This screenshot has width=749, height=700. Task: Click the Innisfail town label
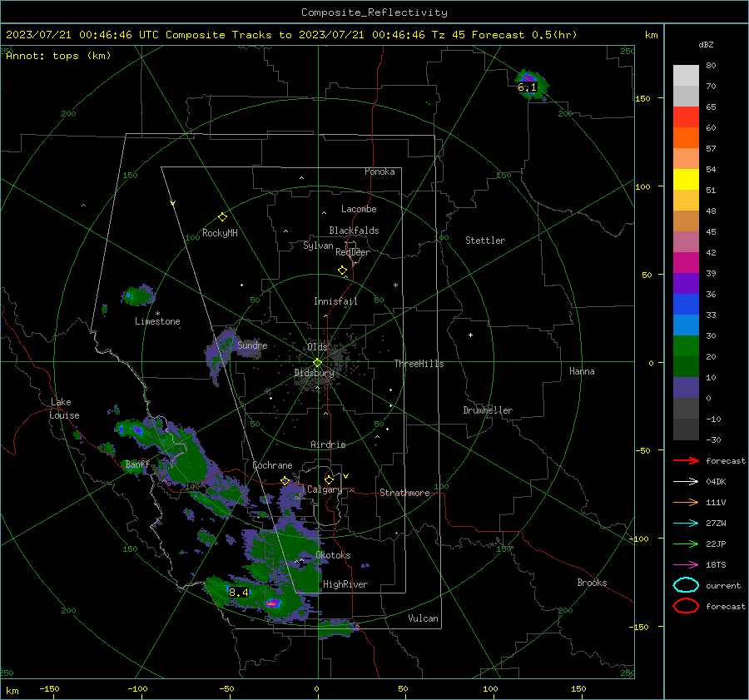click(x=335, y=301)
